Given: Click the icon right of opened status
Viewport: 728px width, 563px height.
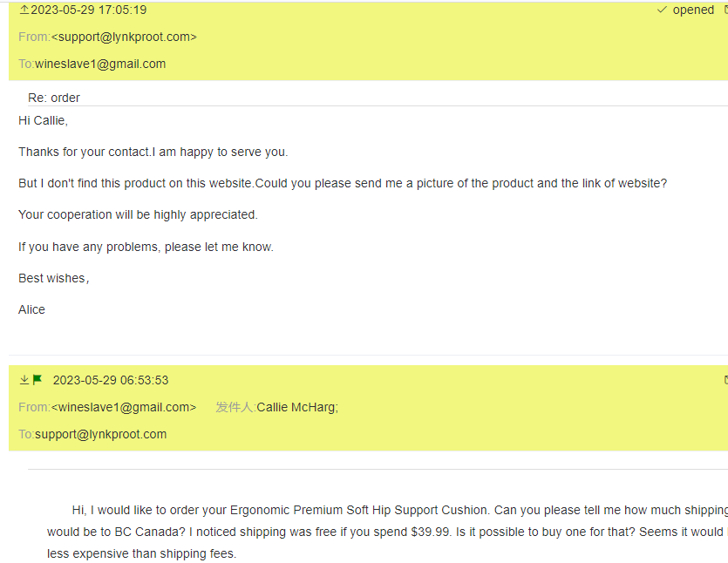Looking at the screenshot, I should (725, 10).
